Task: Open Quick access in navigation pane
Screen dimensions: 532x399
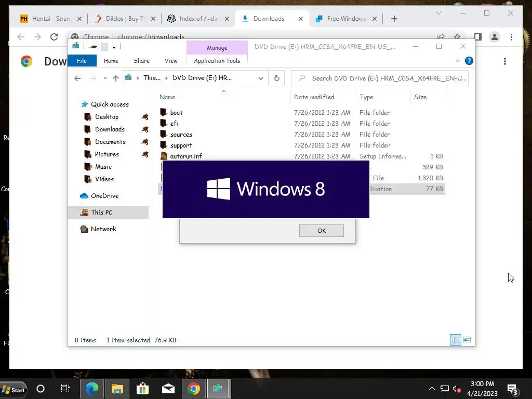Action: click(110, 104)
